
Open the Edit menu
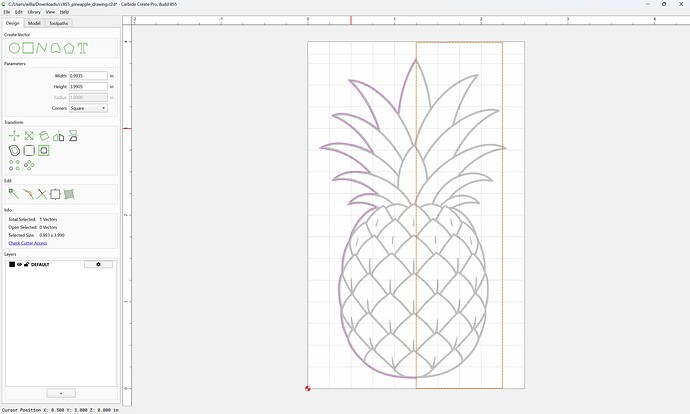pos(18,12)
